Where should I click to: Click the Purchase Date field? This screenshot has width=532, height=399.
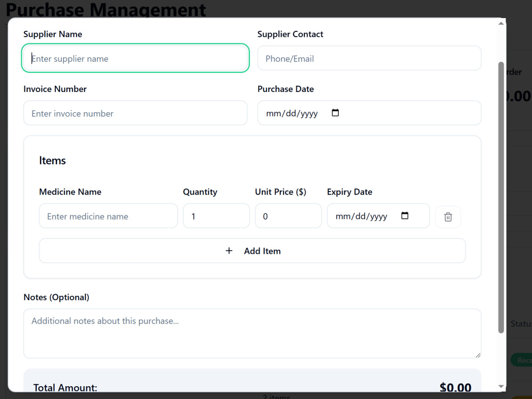[369, 113]
